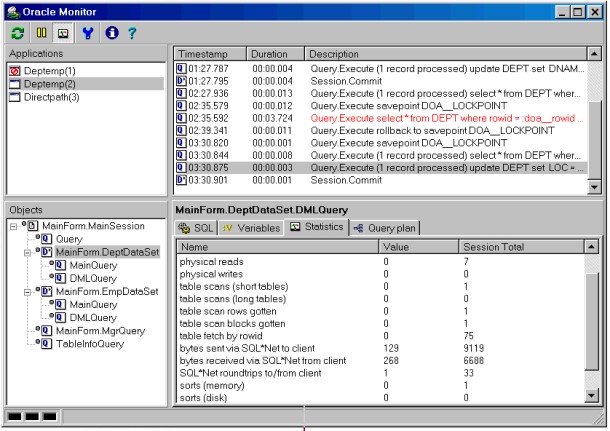Select the 02:35.579 savepoint log entry
The image size is (610, 431).
coord(381,106)
